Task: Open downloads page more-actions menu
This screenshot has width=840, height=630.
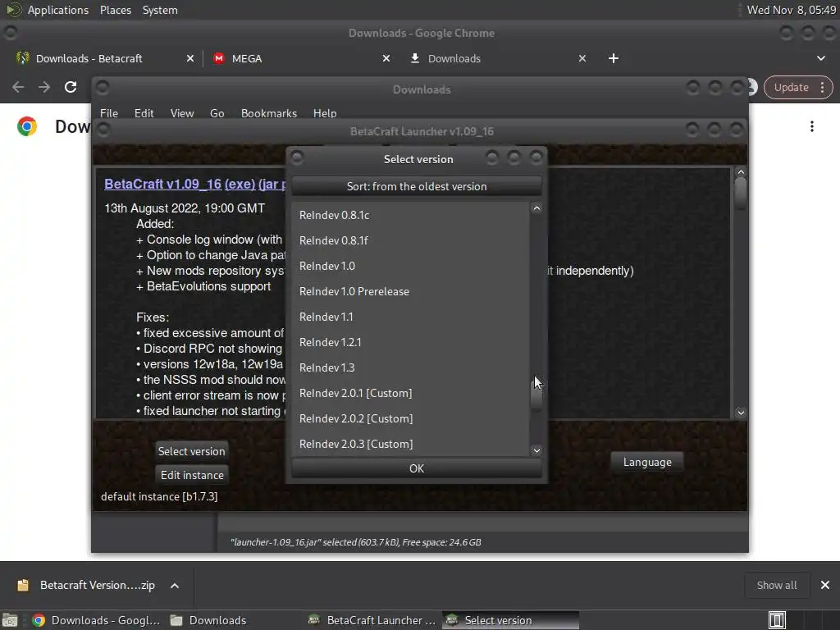Action: [x=812, y=126]
